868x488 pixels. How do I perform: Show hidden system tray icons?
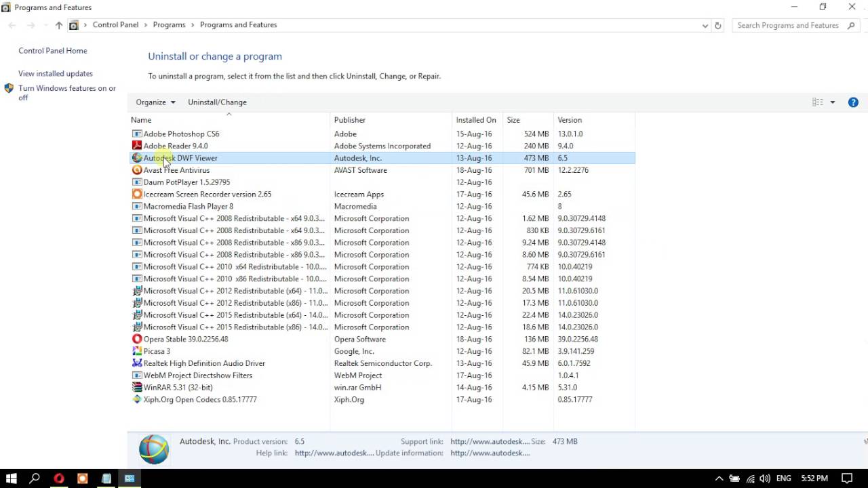click(719, 479)
